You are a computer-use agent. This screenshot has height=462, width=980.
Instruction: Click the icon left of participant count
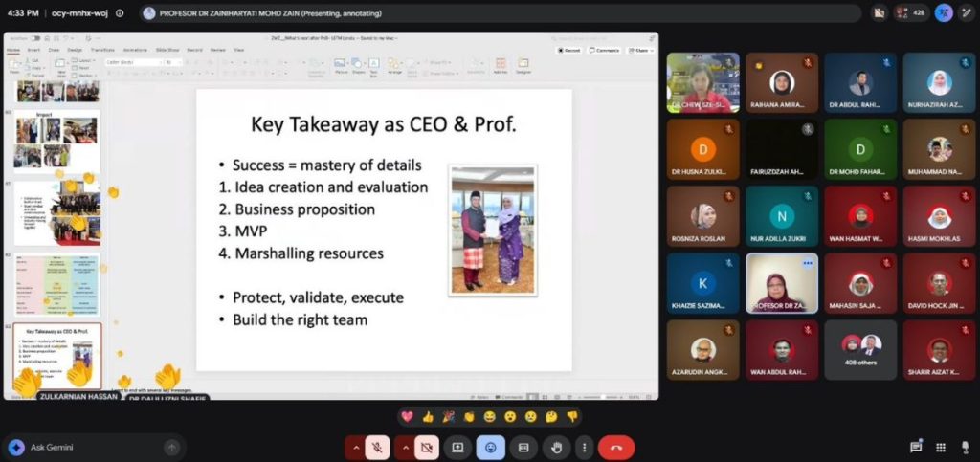click(x=880, y=13)
